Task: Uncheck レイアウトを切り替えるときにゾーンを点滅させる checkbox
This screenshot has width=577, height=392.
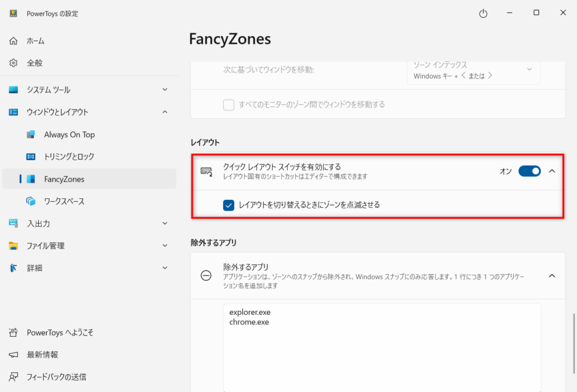Action: point(228,205)
